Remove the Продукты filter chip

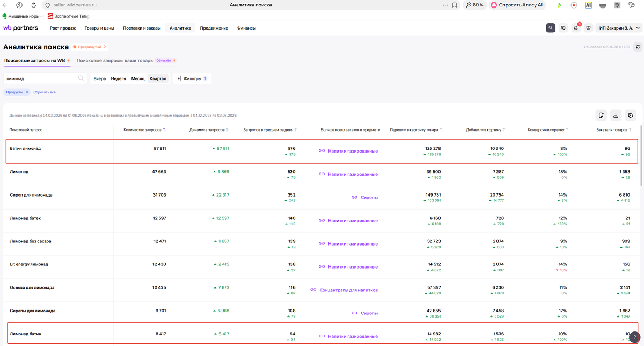27,92
